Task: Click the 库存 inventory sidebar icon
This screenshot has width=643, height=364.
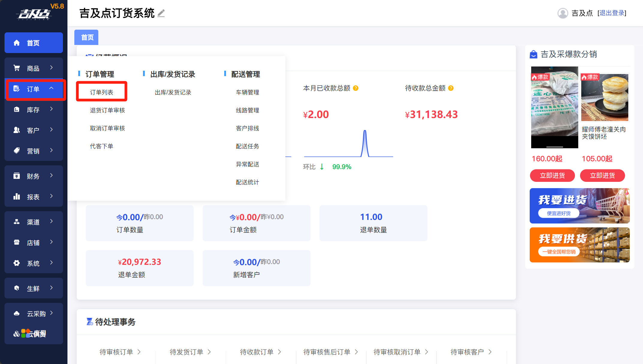Action: point(17,110)
